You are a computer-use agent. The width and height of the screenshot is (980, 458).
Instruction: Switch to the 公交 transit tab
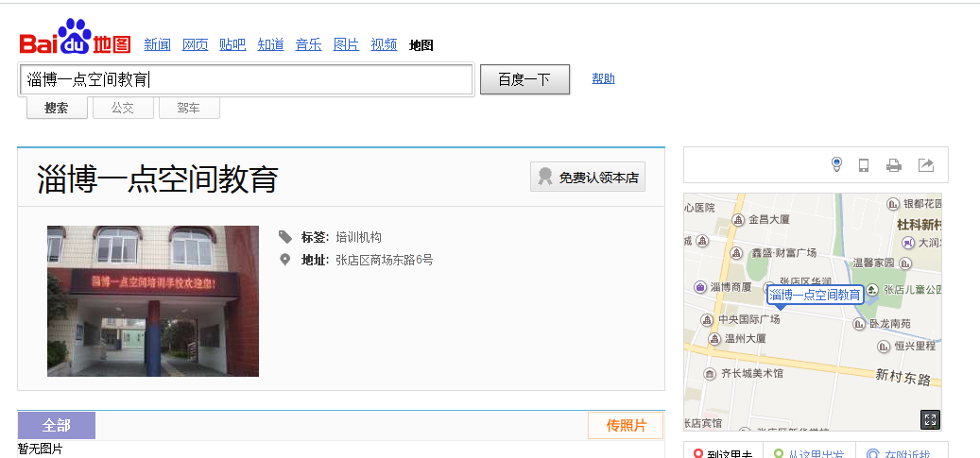(123, 108)
